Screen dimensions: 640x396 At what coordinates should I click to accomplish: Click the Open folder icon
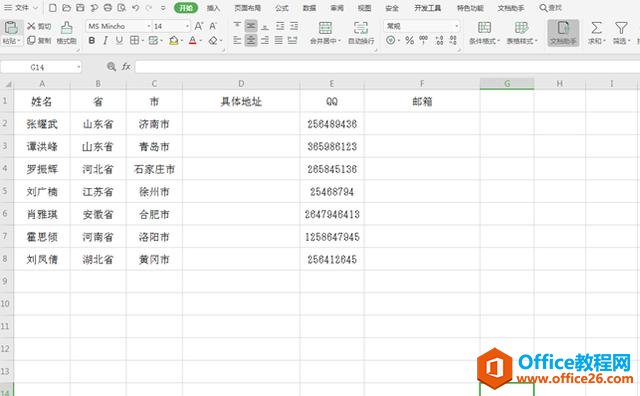(67, 8)
